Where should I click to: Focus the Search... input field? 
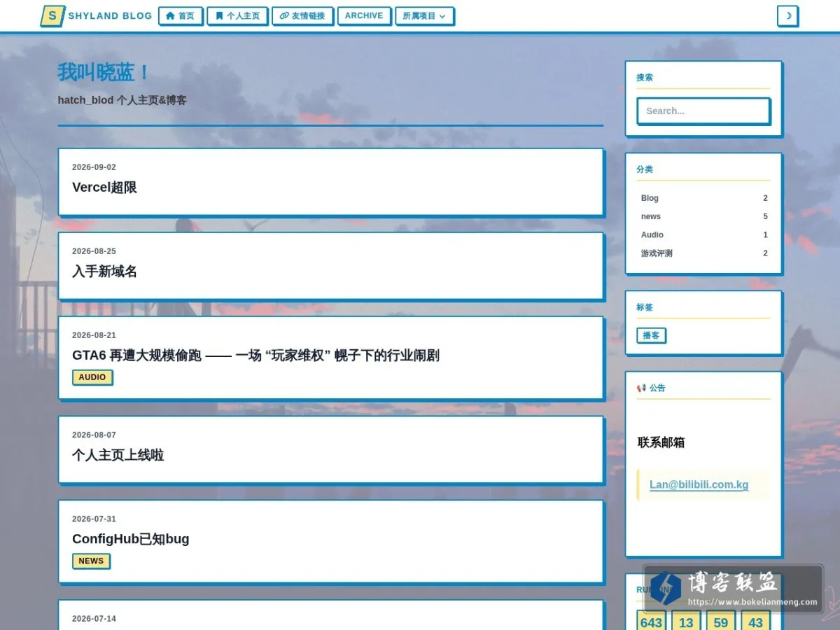703,111
